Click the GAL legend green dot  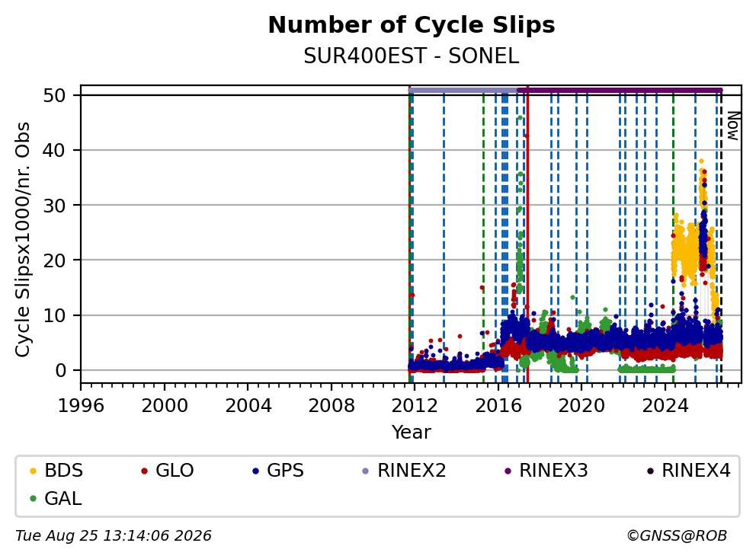tap(34, 499)
